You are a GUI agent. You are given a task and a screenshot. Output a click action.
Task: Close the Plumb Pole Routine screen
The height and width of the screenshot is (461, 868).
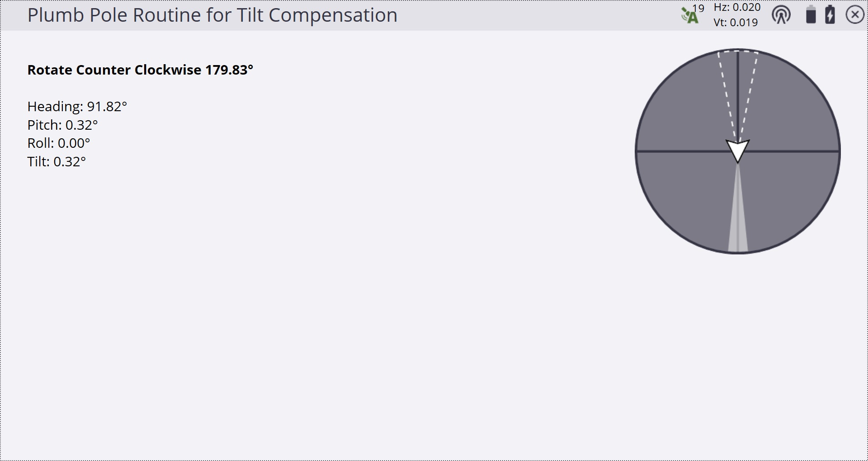[855, 15]
